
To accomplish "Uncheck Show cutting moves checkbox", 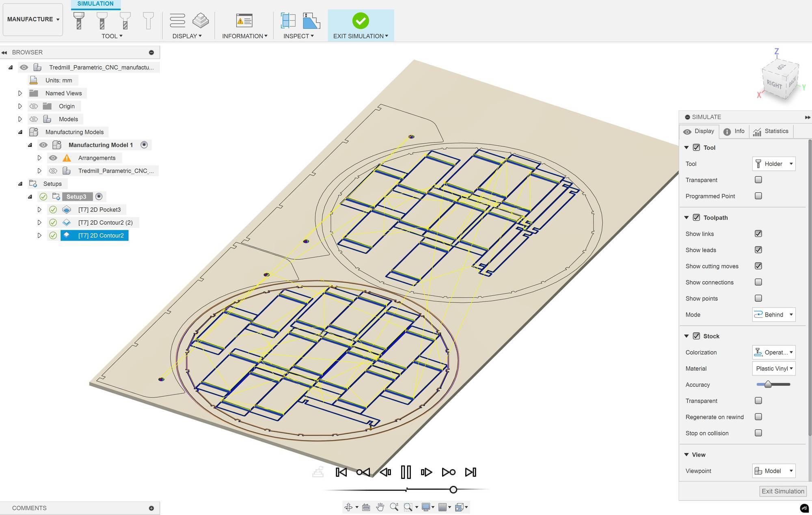I will [x=758, y=266].
